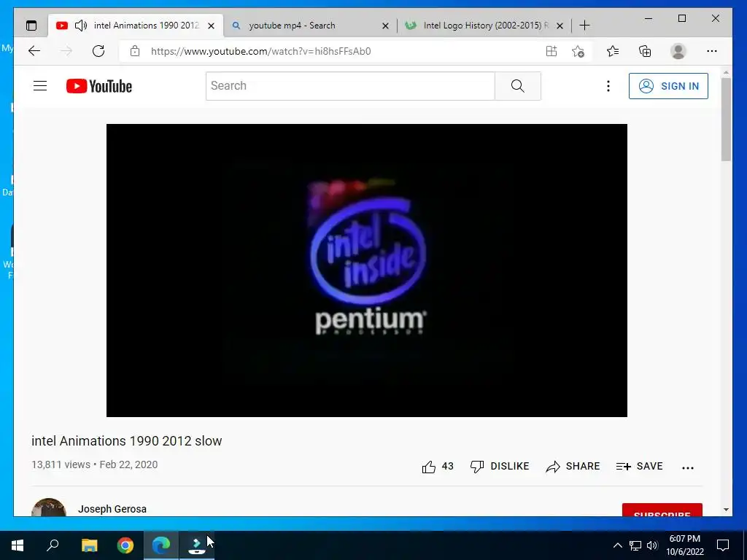
Task: Mute the tab using speaker icon
Action: click(x=81, y=26)
